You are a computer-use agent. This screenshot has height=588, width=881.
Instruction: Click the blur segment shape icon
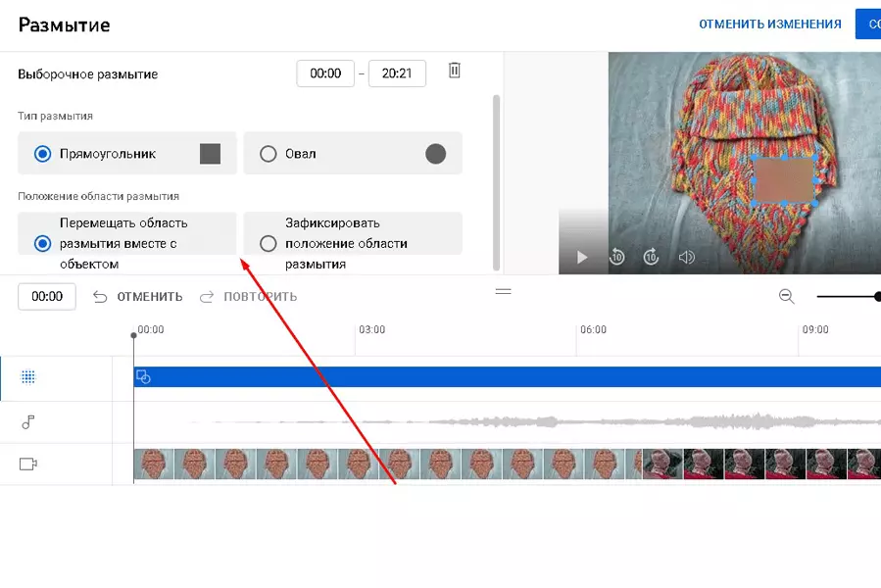tap(143, 376)
